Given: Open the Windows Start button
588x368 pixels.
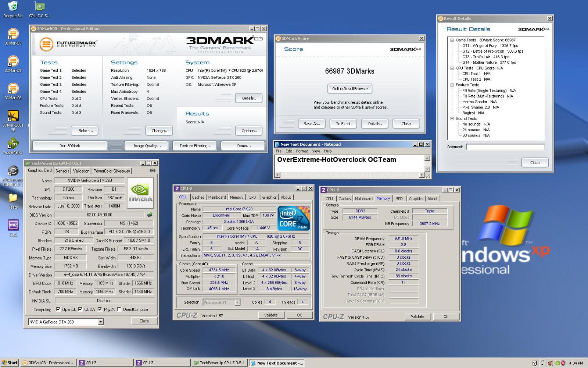Looking at the screenshot, I should click(10, 362).
